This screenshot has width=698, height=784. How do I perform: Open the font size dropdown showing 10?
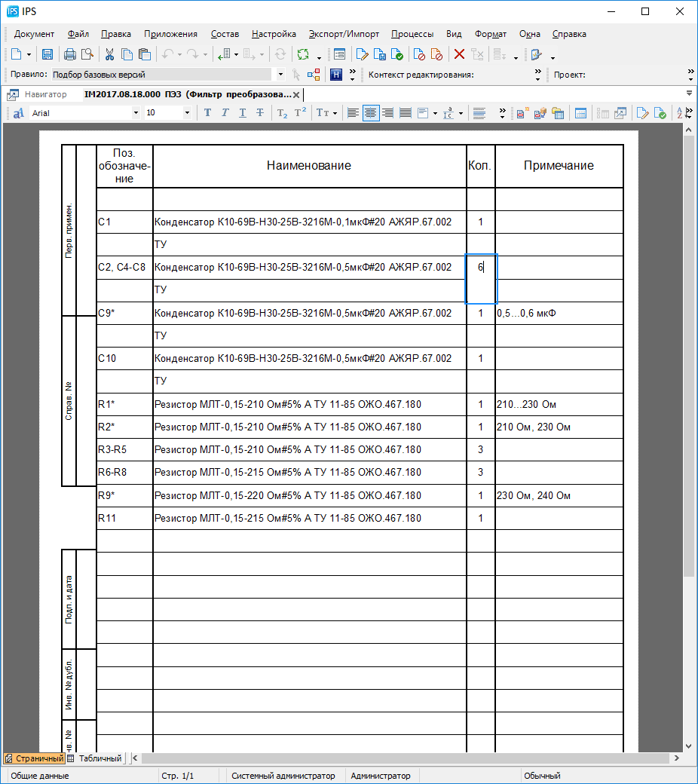pos(187,113)
